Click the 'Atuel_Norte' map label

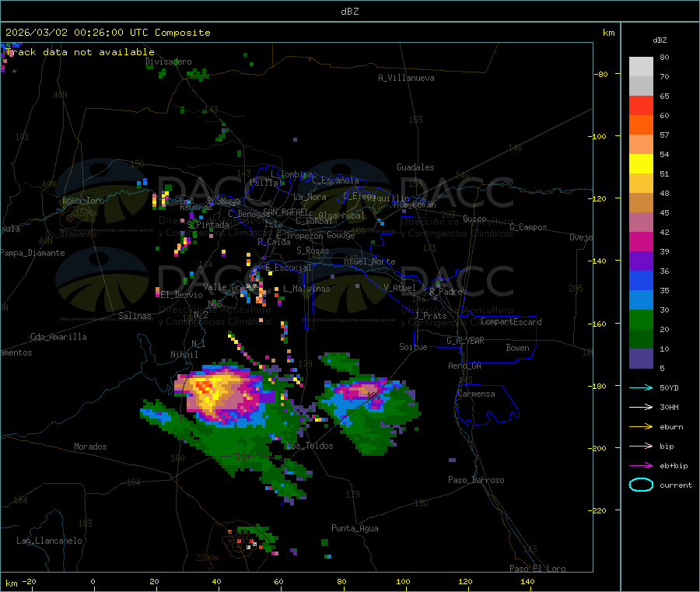(369, 261)
